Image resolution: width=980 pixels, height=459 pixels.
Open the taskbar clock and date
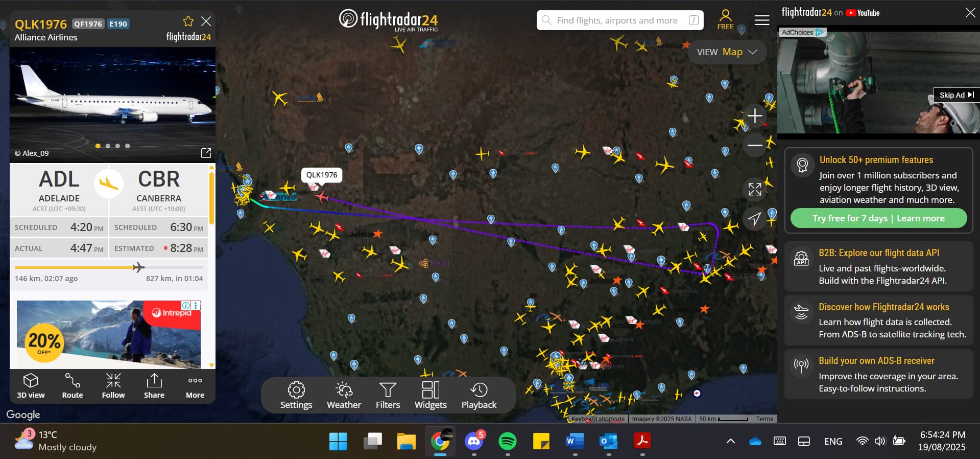coord(942,441)
